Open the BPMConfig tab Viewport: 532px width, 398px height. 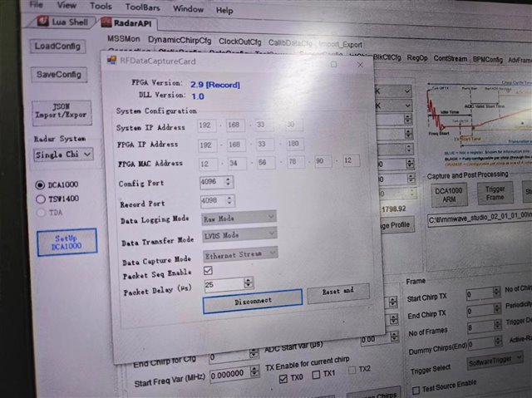click(x=488, y=59)
